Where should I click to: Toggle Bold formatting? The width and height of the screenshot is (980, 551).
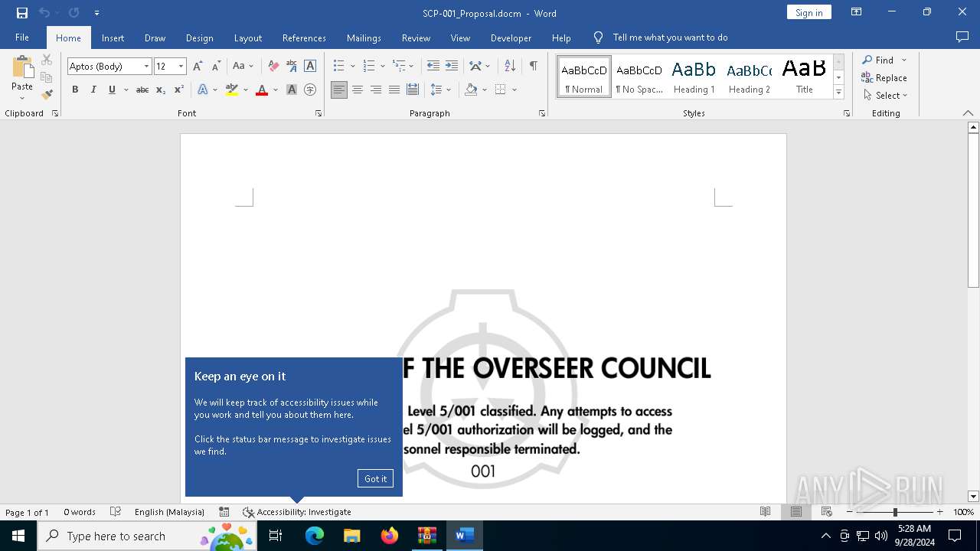tap(75, 90)
